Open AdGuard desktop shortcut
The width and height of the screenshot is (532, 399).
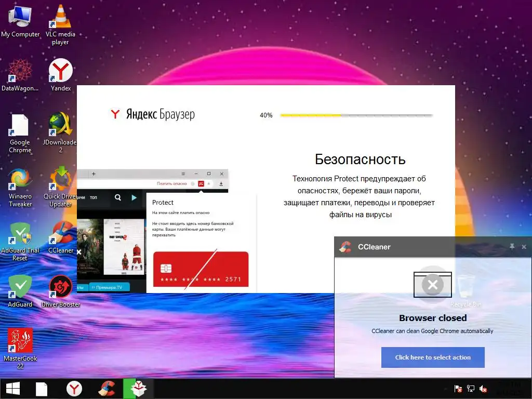pos(20,291)
